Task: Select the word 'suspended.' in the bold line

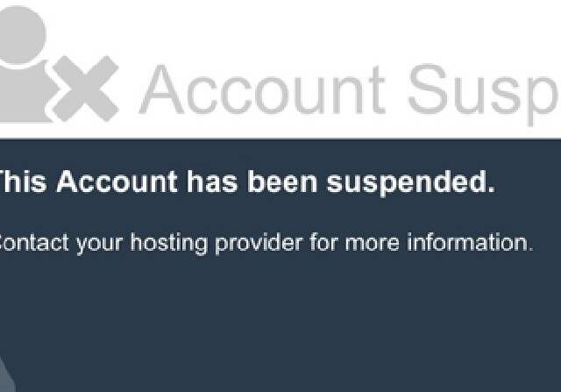Action: [411, 182]
